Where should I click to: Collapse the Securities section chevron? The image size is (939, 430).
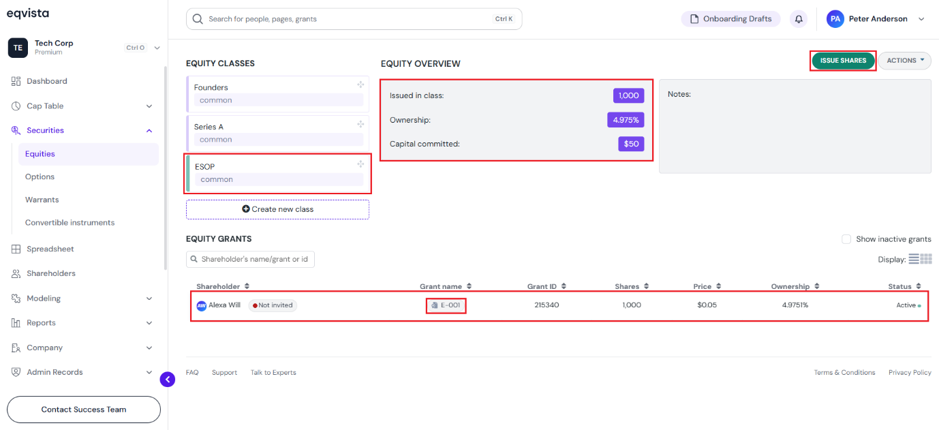click(x=149, y=131)
